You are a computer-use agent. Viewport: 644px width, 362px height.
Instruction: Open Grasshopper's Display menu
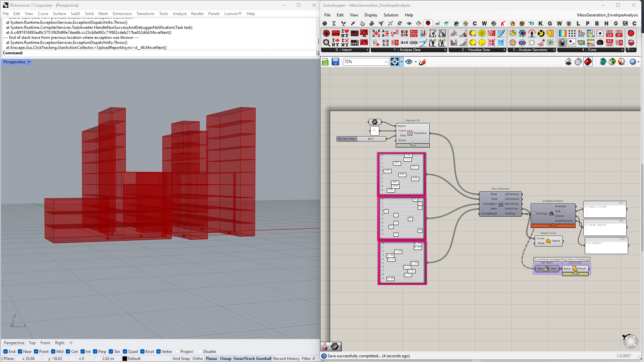click(x=371, y=15)
